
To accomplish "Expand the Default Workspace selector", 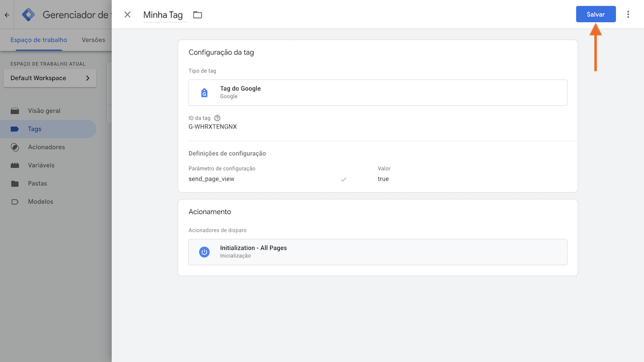I will coord(49,78).
